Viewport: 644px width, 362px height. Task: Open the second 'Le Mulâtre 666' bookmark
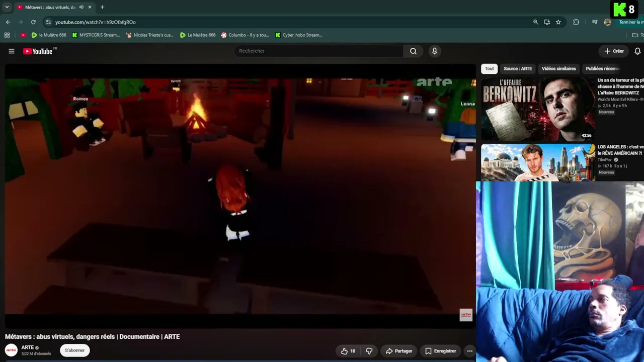coord(198,35)
